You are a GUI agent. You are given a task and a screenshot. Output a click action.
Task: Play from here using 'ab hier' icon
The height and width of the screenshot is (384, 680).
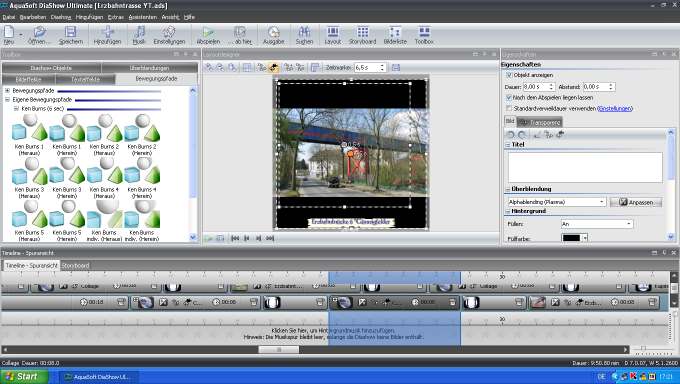[240, 34]
